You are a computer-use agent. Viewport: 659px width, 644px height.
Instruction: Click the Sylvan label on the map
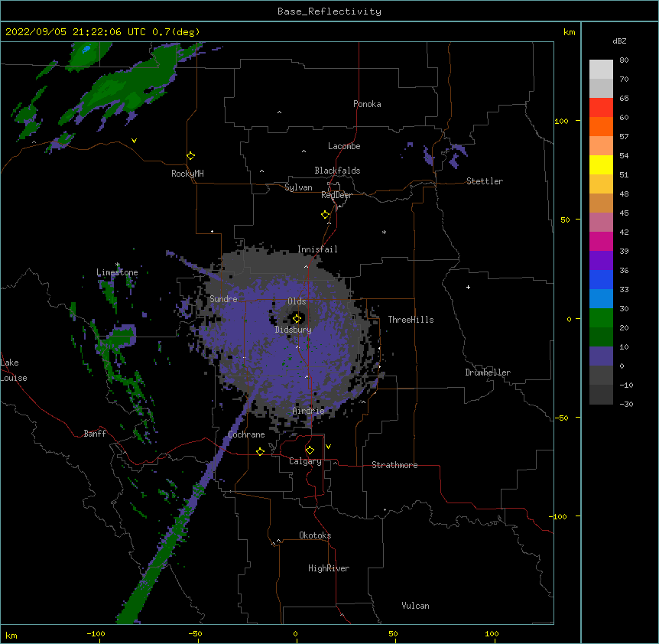[x=298, y=187]
